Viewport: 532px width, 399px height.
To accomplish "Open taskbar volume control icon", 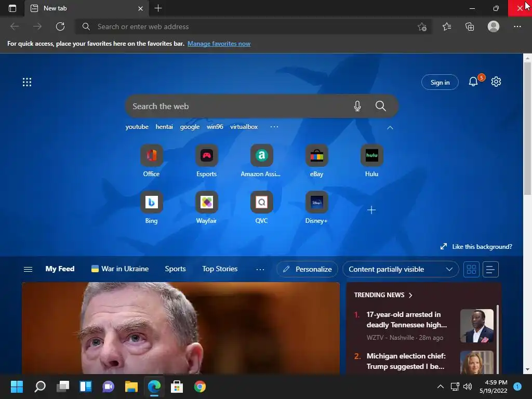I will coord(468,387).
